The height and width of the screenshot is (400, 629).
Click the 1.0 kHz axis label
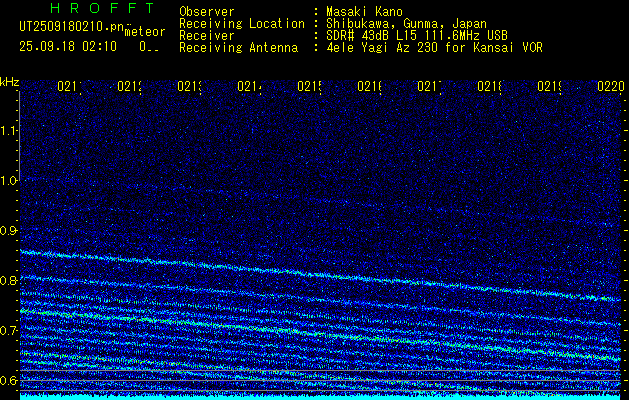click(x=9, y=181)
